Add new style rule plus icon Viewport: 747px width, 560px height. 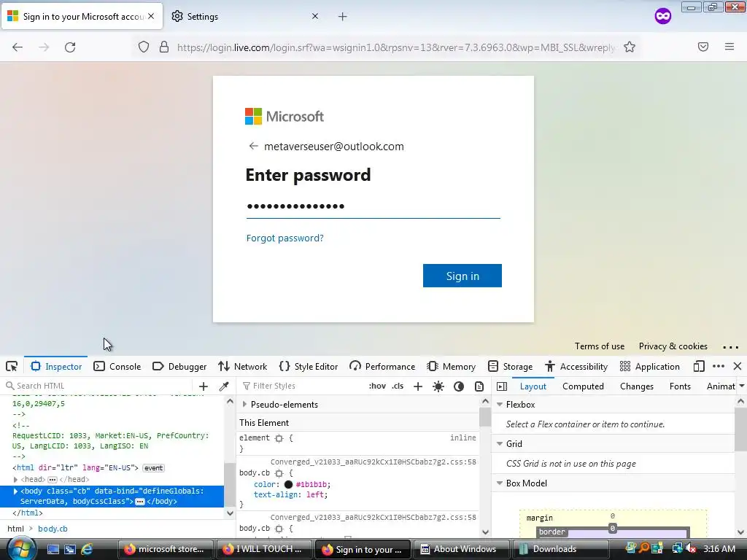coord(418,386)
